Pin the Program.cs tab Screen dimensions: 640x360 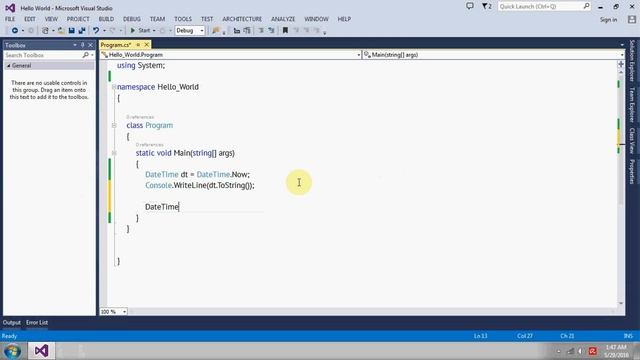(138, 45)
